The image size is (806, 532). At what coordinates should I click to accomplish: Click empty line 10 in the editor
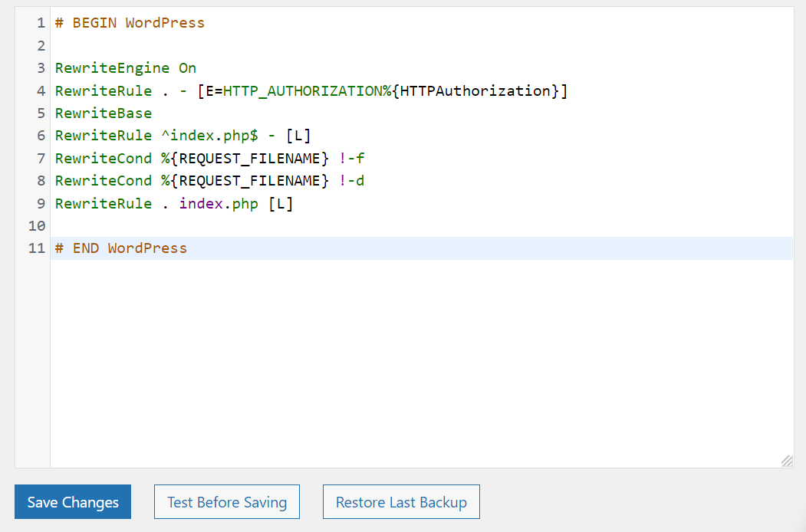[422, 225]
